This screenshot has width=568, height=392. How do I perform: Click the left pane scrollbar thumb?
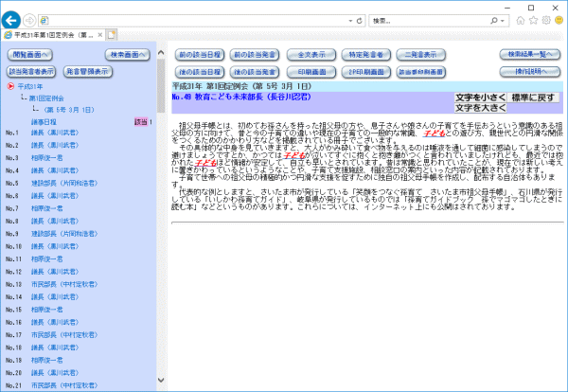tap(161, 86)
